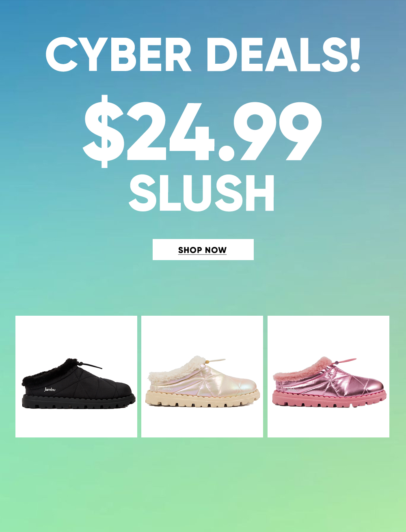Screen dimensions: 406x532
Task: Click the CYBER DEALS! headline
Action: (203, 55)
